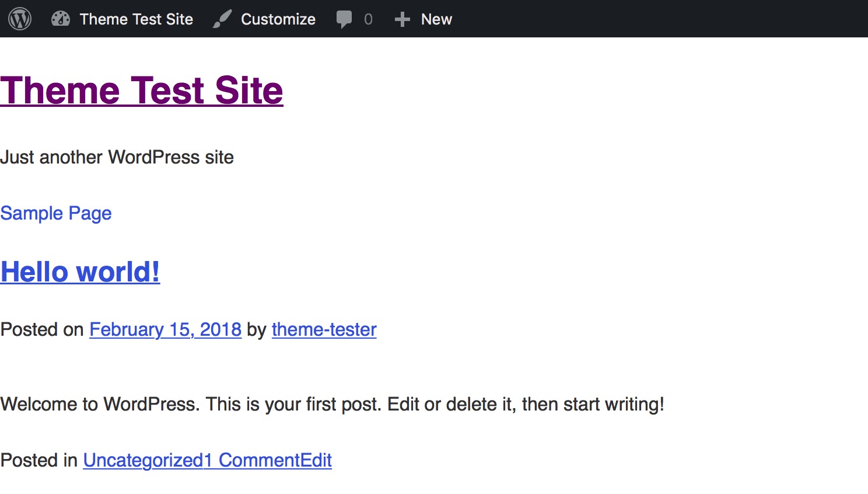
Task: Click the 1 Comment link
Action: click(x=252, y=460)
